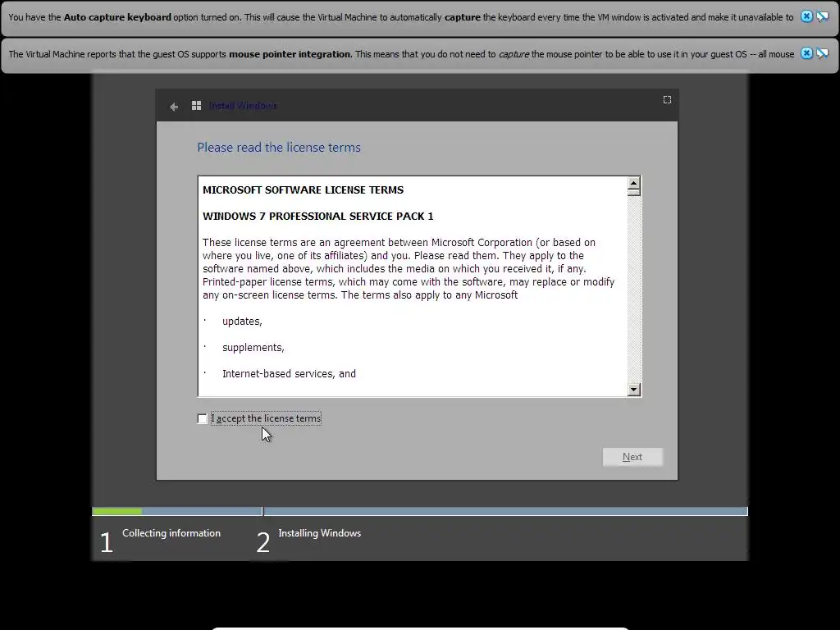This screenshot has height=630, width=840.
Task: Maximize the installer using the corner square icon
Action: [667, 99]
